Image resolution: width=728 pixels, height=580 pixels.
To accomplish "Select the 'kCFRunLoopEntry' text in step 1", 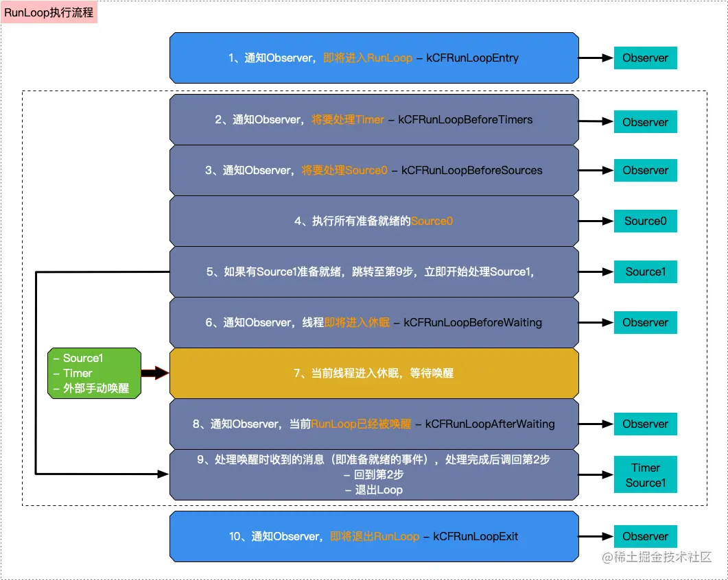I will (472, 58).
